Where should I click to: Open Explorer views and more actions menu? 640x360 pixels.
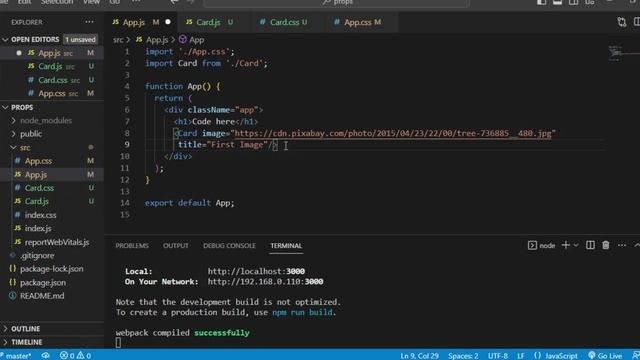89,22
